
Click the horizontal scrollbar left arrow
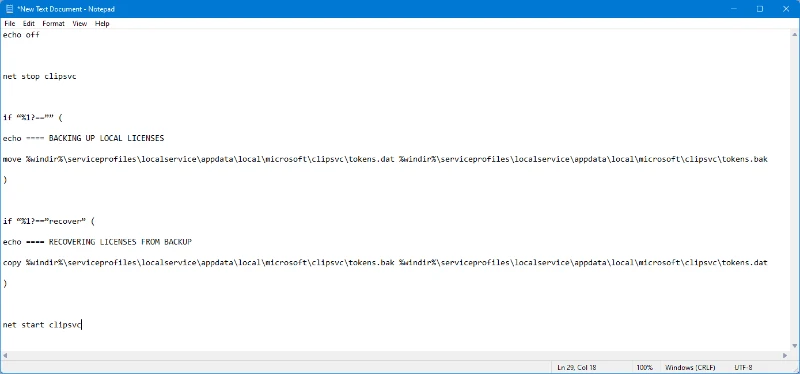pos(5,355)
